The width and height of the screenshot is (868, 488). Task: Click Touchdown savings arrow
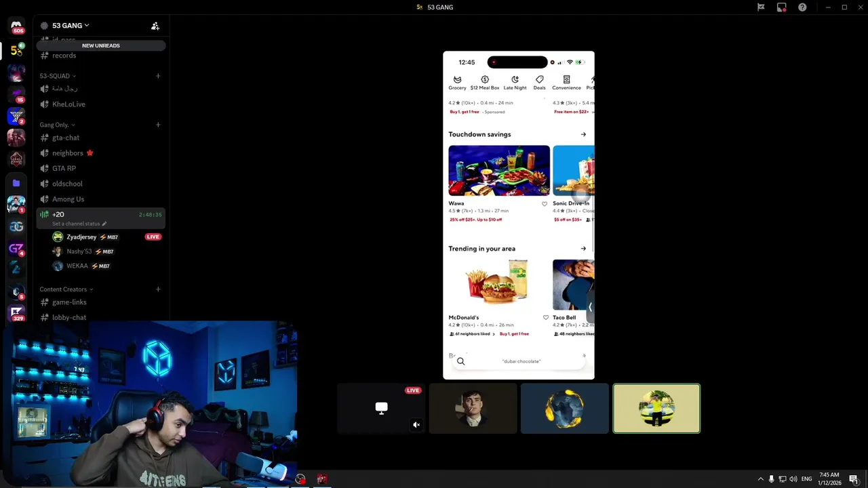click(x=583, y=134)
